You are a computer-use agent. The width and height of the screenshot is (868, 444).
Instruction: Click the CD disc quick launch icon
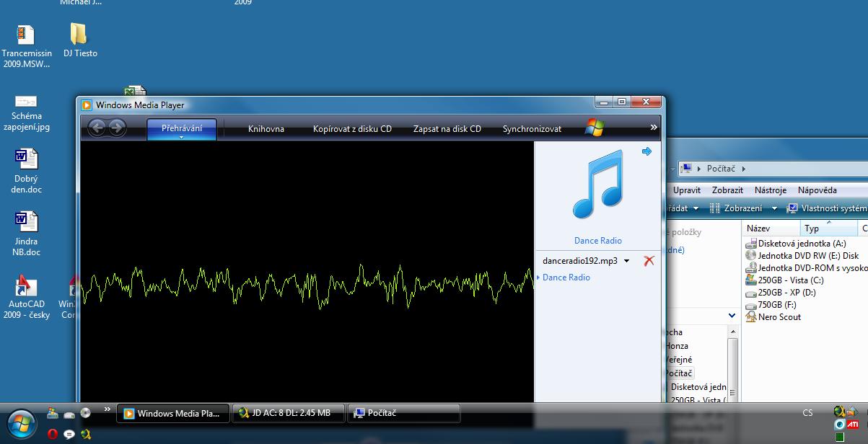tap(86, 413)
